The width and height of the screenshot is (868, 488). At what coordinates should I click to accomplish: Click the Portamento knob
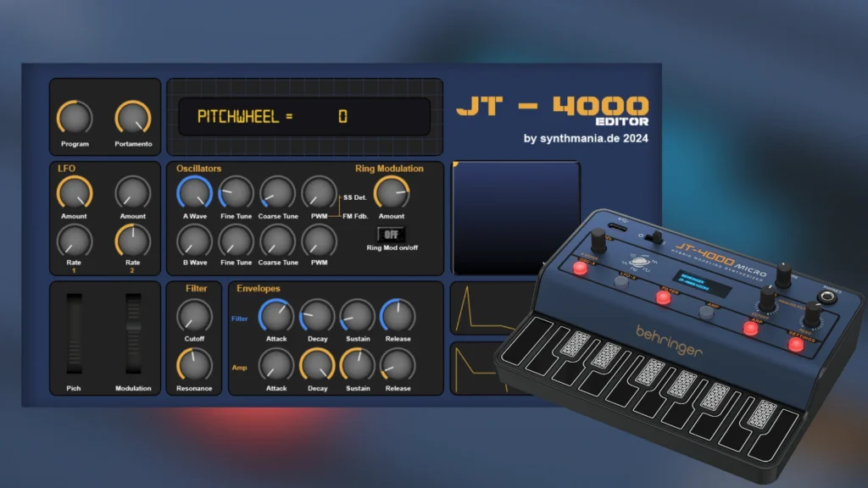[x=133, y=118]
